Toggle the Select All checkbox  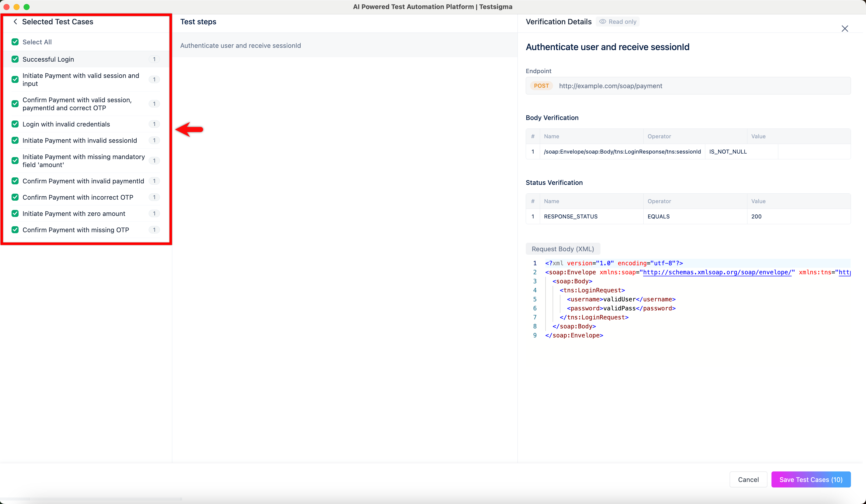pos(15,42)
